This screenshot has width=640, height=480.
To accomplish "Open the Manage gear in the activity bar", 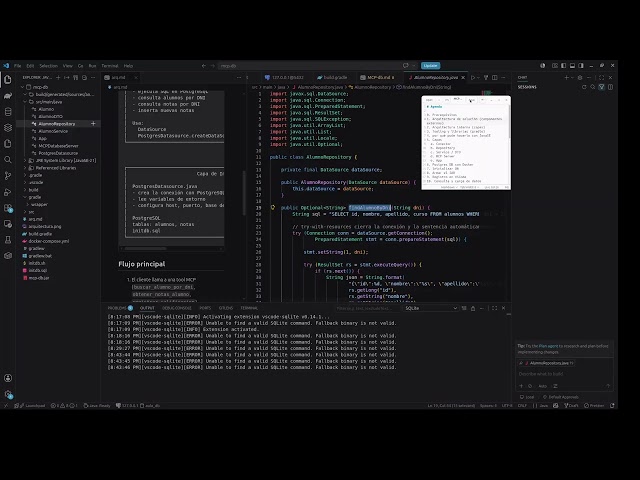I will click(8, 394).
